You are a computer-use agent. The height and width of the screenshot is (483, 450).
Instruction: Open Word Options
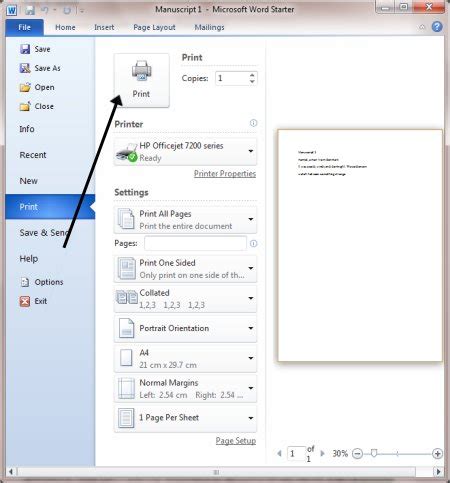[x=41, y=282]
